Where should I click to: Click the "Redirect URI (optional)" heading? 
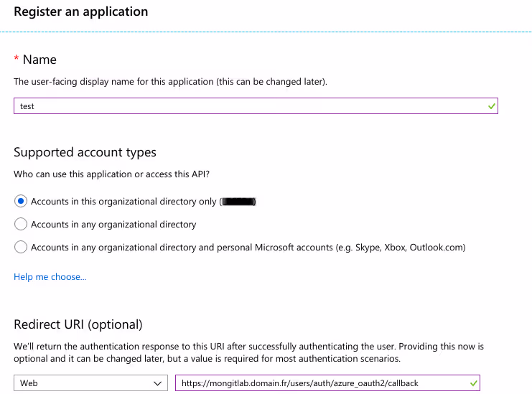78,324
